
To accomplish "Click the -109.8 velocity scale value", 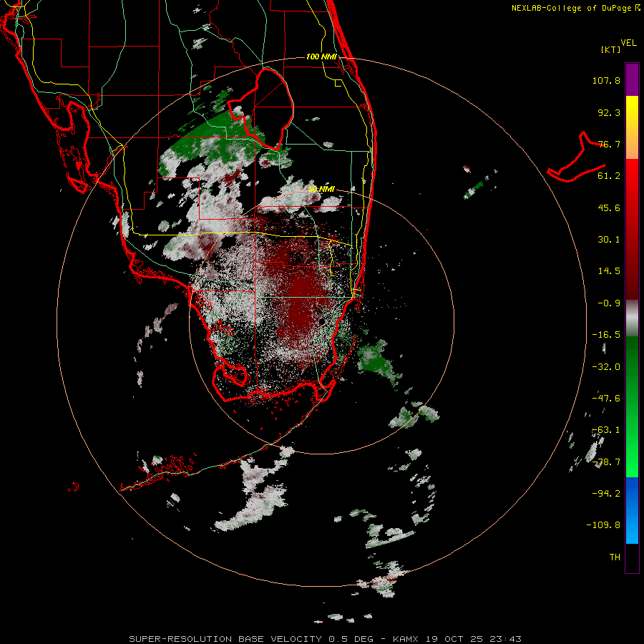I will (603, 525).
